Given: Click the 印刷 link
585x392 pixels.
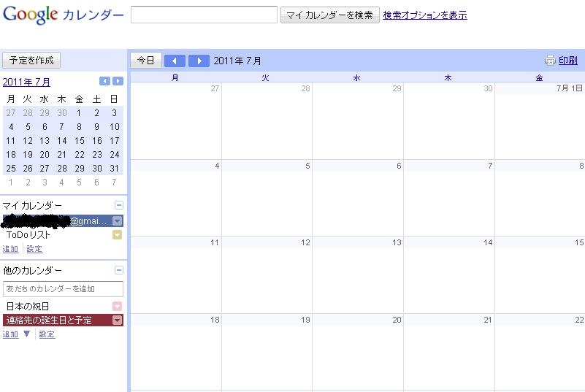Looking at the screenshot, I should [x=568, y=60].
